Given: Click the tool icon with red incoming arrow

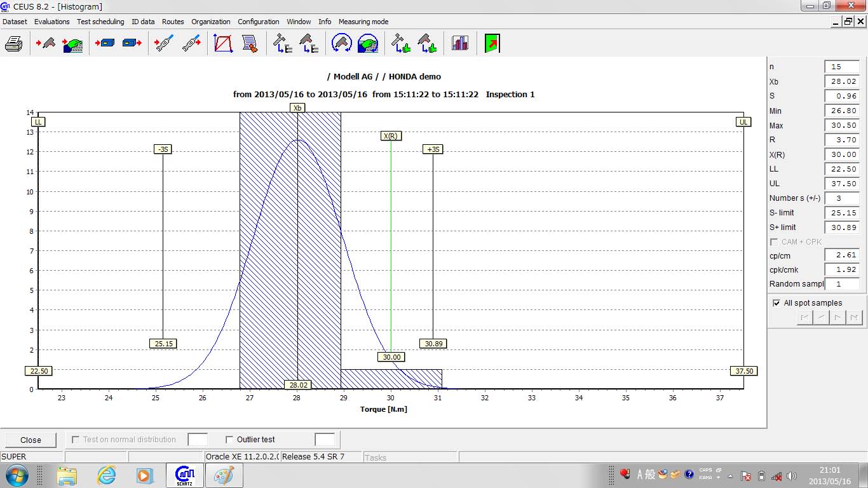Looking at the screenshot, I should (44, 44).
